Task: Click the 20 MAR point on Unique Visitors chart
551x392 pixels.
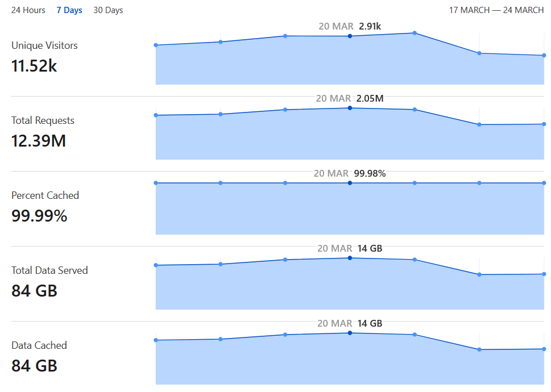Action: 350,36
